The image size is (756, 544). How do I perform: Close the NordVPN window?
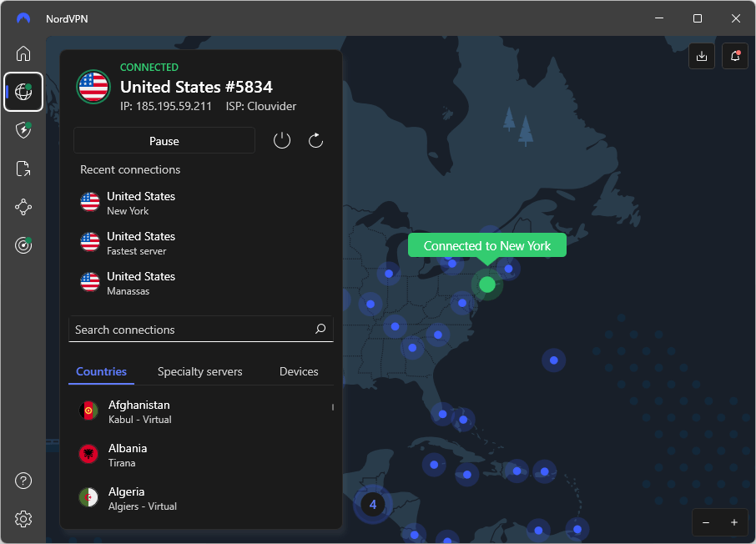(735, 18)
